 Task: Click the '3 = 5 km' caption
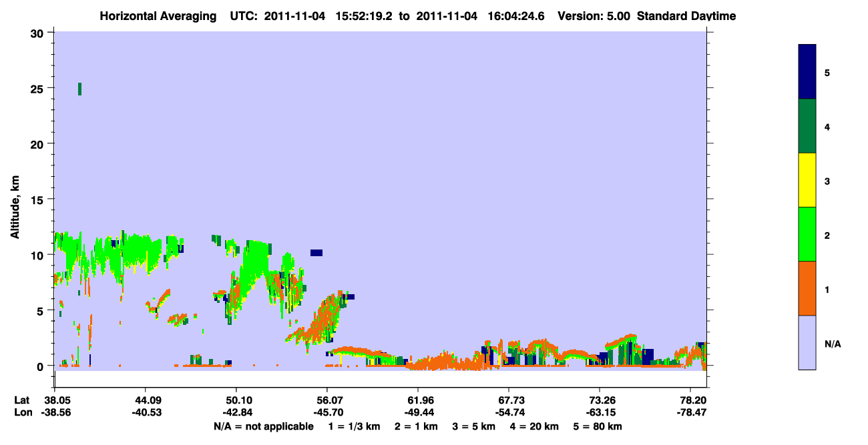pos(475,426)
